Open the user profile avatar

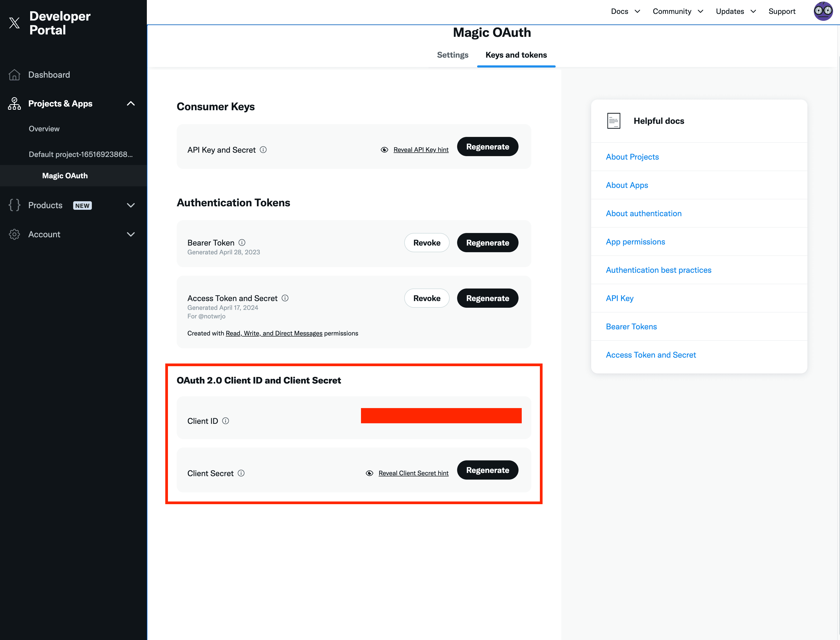(x=823, y=11)
